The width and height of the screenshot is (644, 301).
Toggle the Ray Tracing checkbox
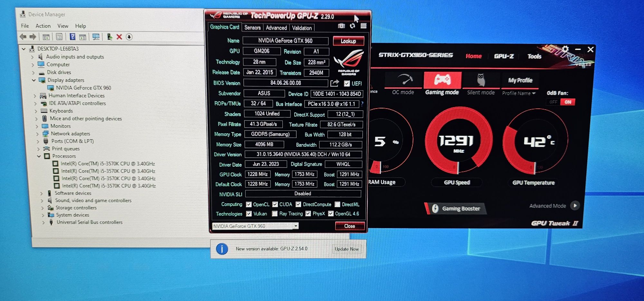click(x=275, y=214)
